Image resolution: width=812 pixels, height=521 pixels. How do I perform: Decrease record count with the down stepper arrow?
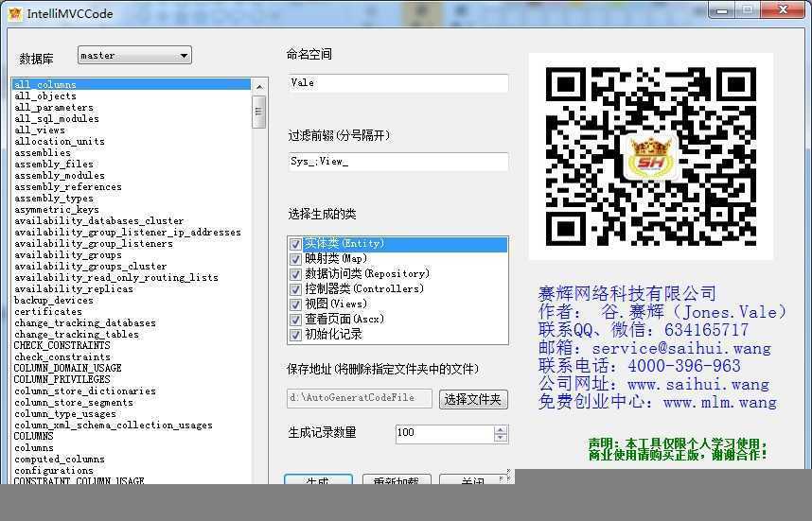pos(501,438)
